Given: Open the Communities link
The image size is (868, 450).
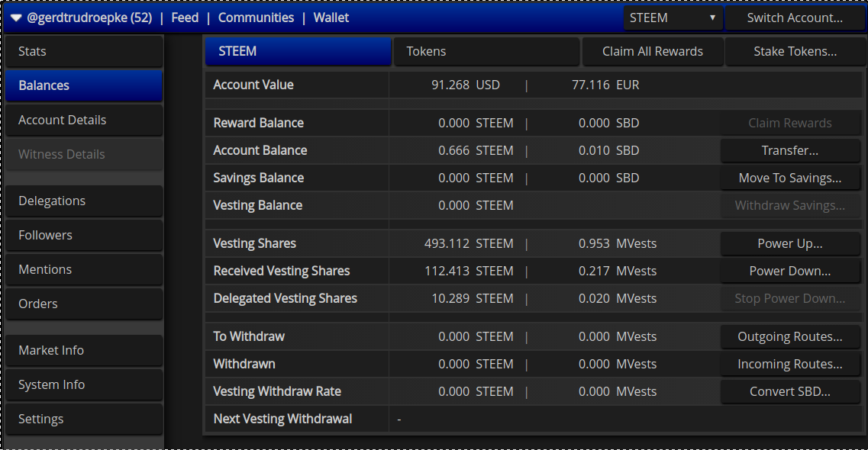Looking at the screenshot, I should point(256,18).
